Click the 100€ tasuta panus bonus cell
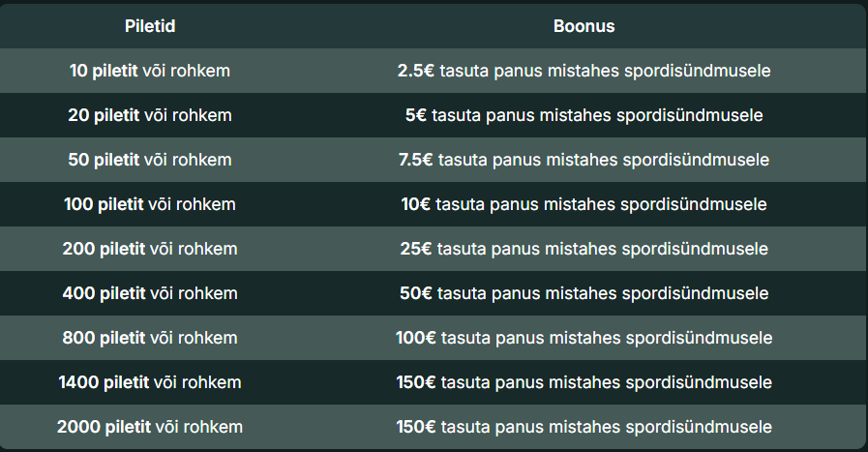868x452 pixels. click(x=584, y=338)
